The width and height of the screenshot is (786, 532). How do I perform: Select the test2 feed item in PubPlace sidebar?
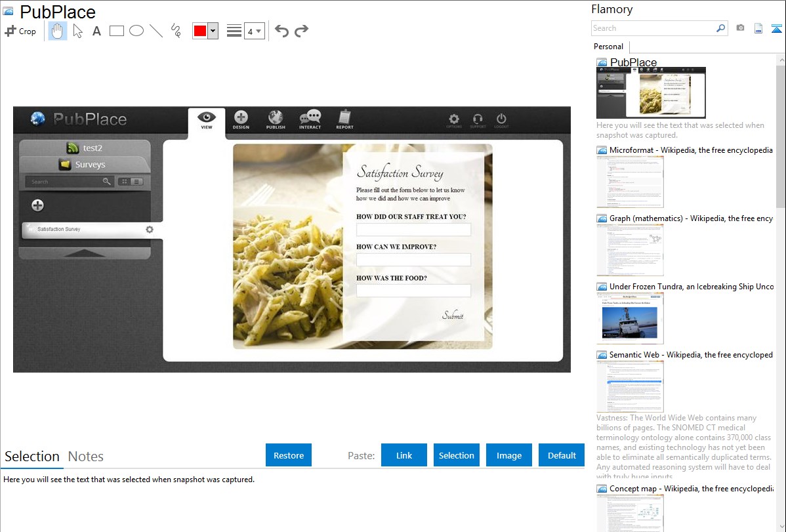click(84, 148)
